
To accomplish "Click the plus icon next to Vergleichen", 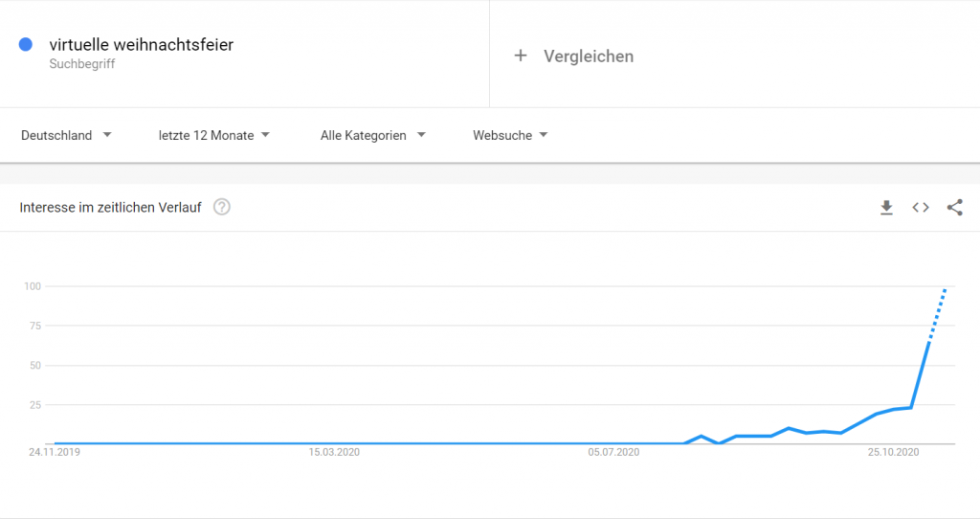I will point(520,56).
